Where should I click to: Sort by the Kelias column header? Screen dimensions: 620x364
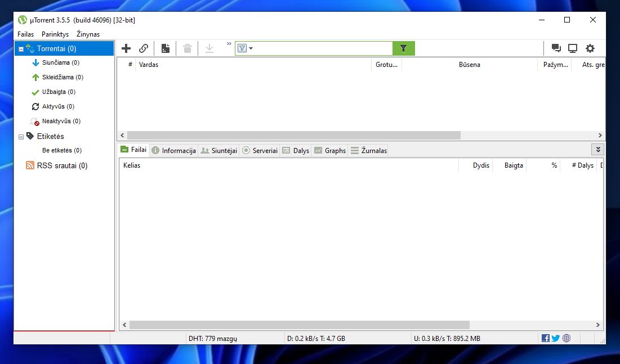[x=289, y=165]
